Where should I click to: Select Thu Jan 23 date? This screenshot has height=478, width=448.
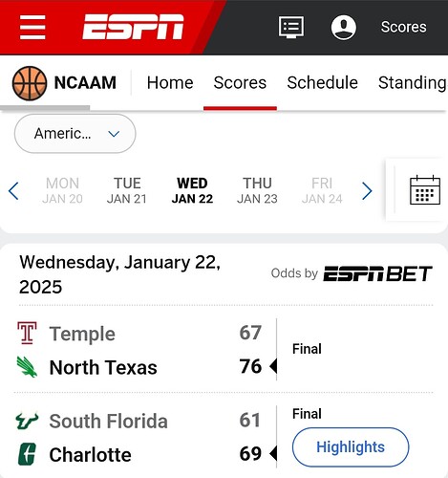[257, 190]
